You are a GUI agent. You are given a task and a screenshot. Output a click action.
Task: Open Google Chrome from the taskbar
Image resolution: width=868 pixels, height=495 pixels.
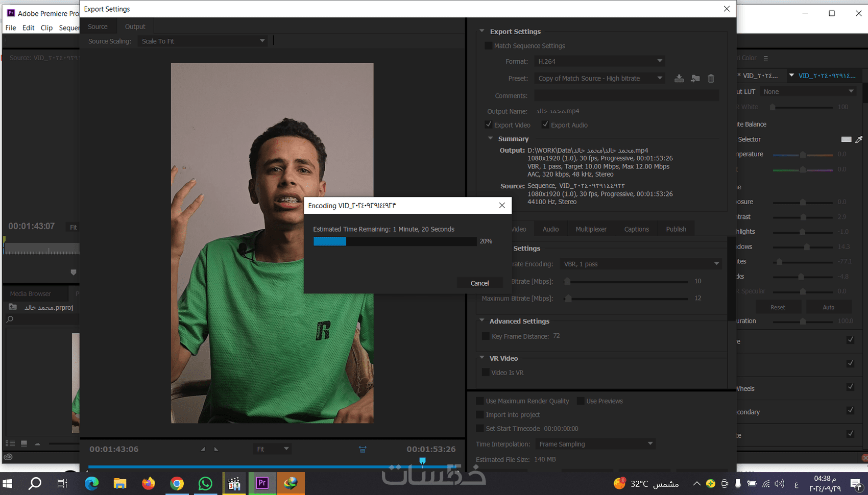point(177,483)
